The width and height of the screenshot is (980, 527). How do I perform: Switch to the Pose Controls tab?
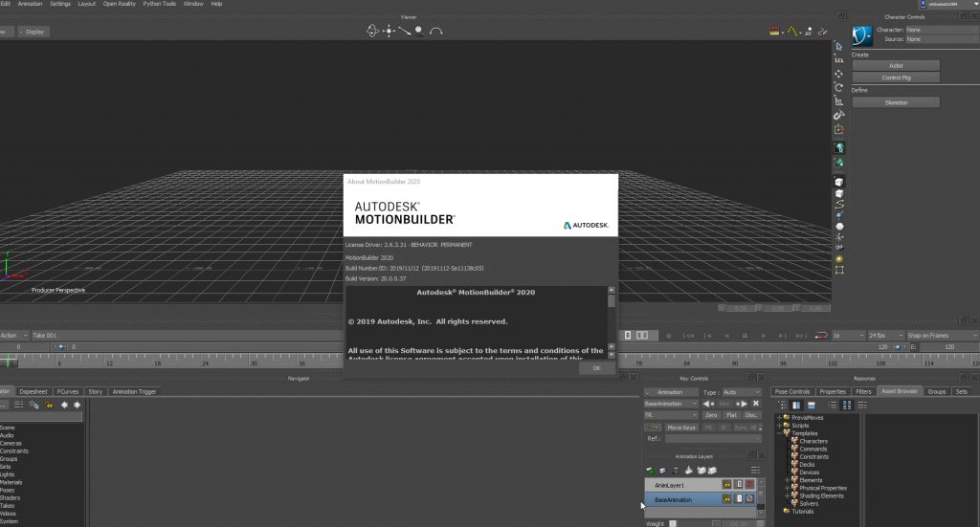(791, 391)
